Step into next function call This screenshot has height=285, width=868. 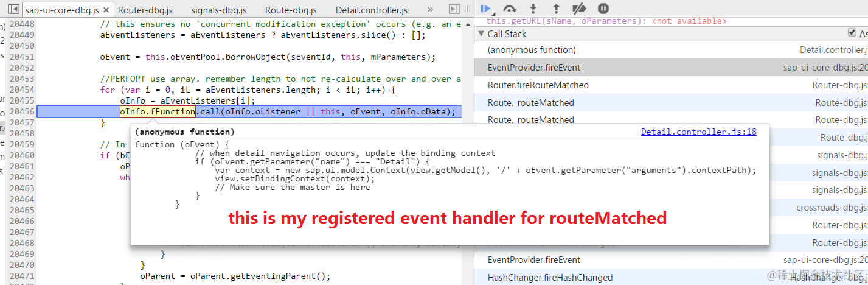533,9
